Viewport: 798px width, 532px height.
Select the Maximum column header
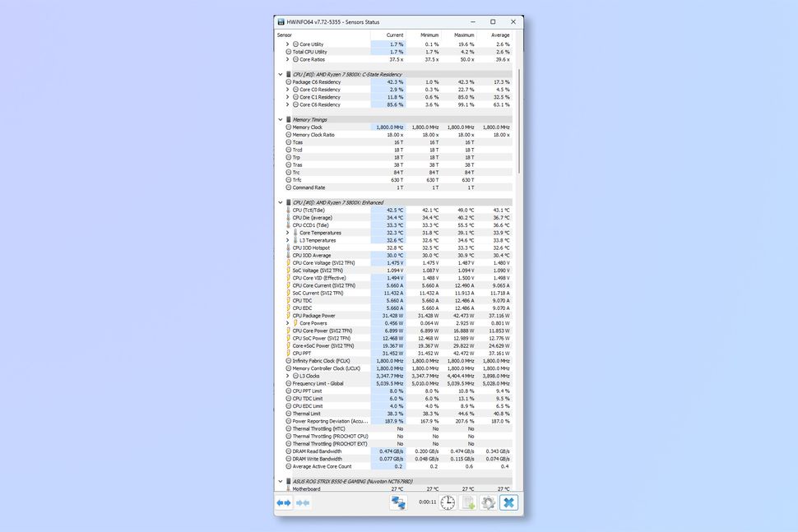click(x=464, y=35)
